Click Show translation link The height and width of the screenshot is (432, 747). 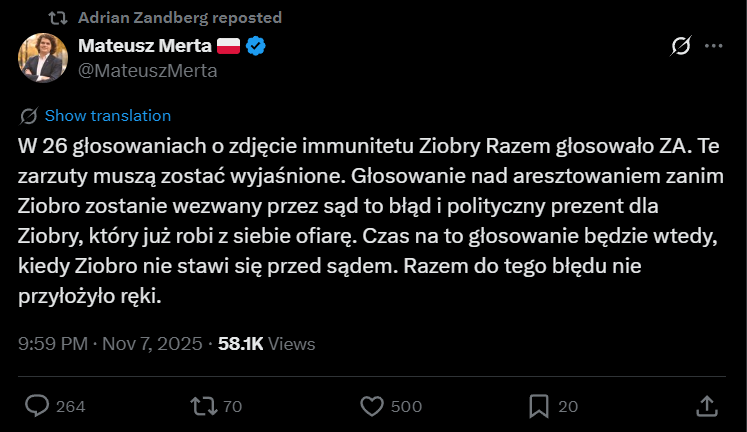pyautogui.click(x=107, y=115)
